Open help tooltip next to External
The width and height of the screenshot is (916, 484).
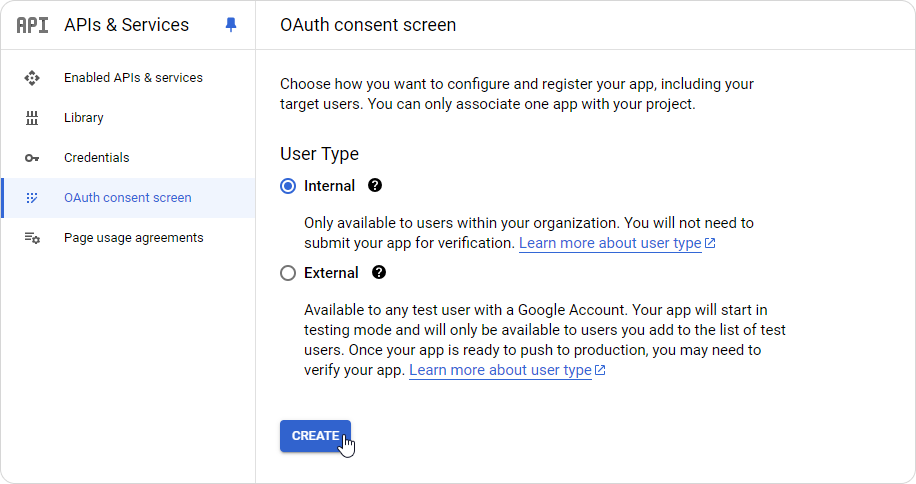(379, 272)
